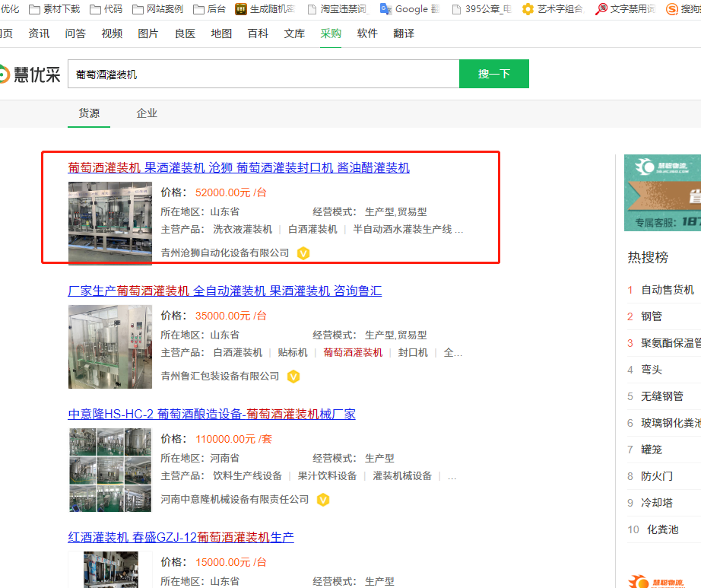Open the 问答 navigation tab
The image size is (701, 588).
click(x=75, y=33)
